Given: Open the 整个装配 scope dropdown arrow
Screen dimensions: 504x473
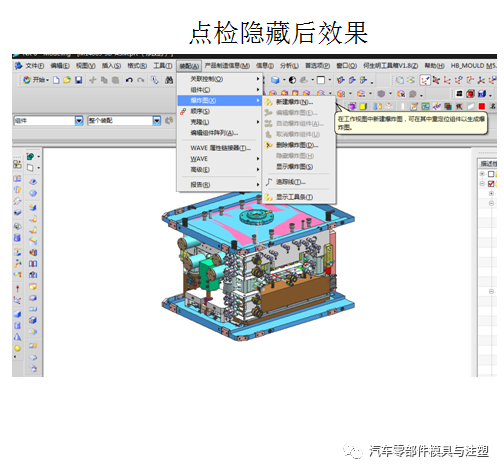Looking at the screenshot, I should click(157, 120).
